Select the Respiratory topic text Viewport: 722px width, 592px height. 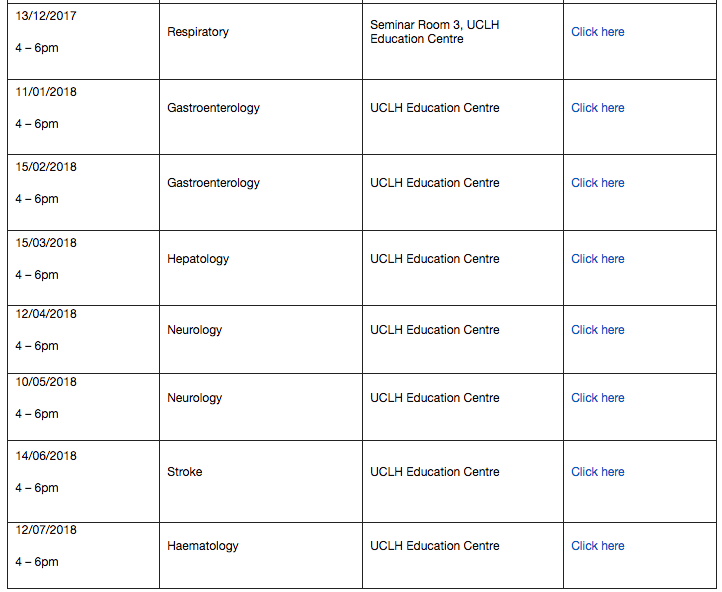click(x=198, y=32)
